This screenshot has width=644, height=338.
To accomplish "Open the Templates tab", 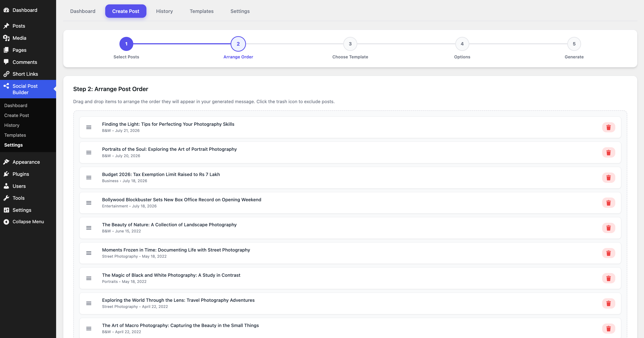I will click(x=201, y=11).
